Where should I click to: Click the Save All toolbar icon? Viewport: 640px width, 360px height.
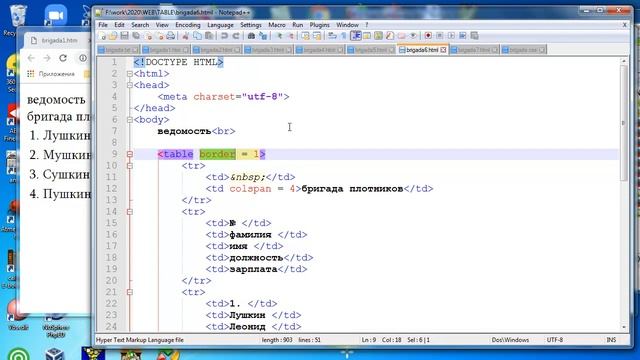tap(136, 36)
